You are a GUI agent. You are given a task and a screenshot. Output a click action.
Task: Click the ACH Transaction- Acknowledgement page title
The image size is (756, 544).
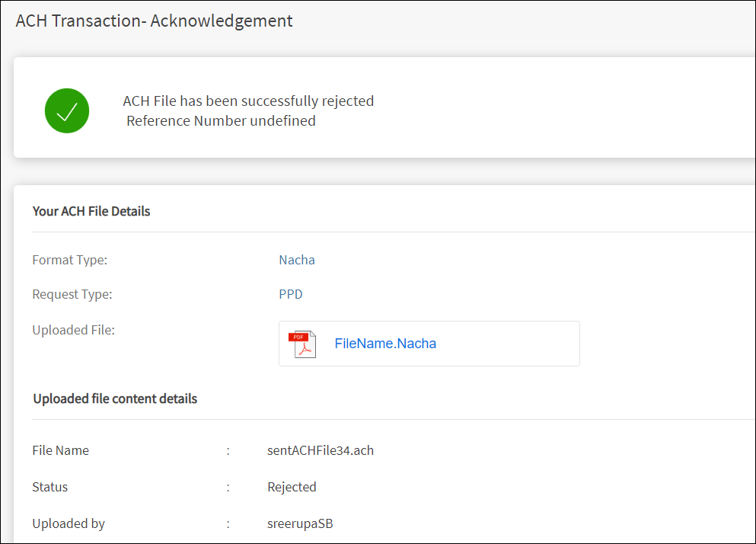pyautogui.click(x=154, y=21)
